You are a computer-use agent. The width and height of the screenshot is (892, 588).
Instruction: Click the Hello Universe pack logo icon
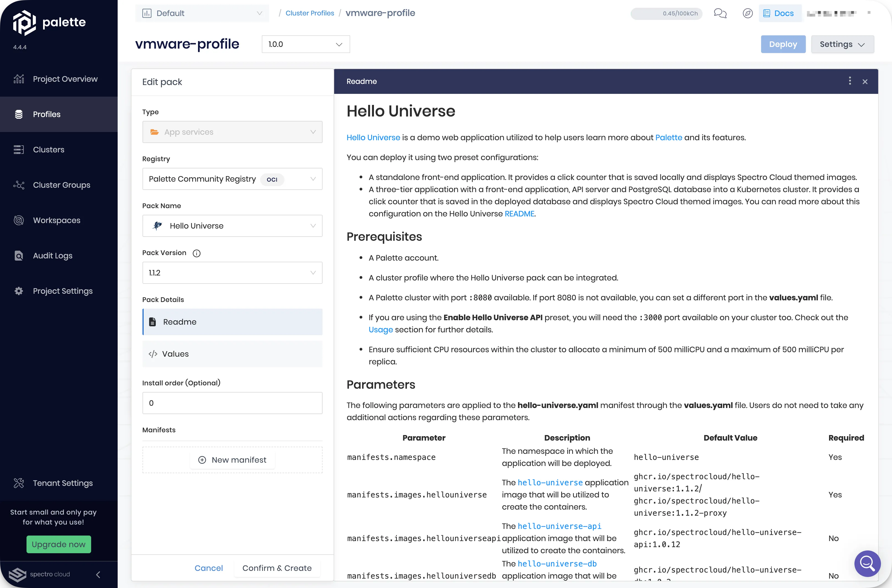[x=157, y=225]
